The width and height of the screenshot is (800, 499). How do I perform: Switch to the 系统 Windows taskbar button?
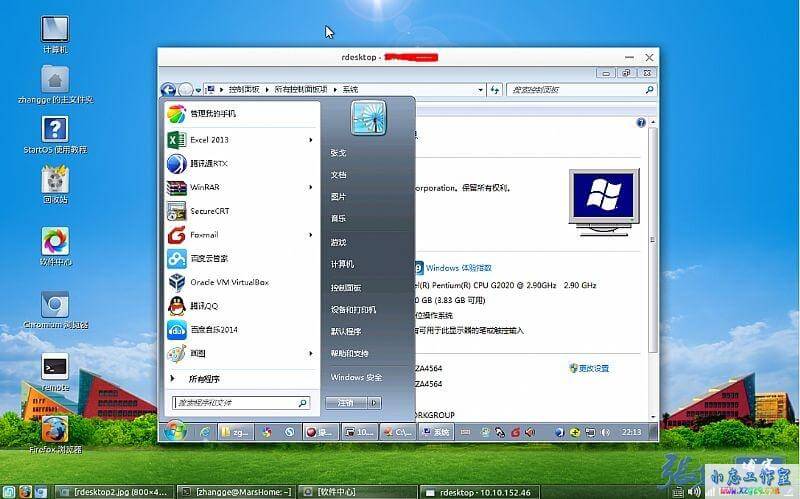pos(435,432)
